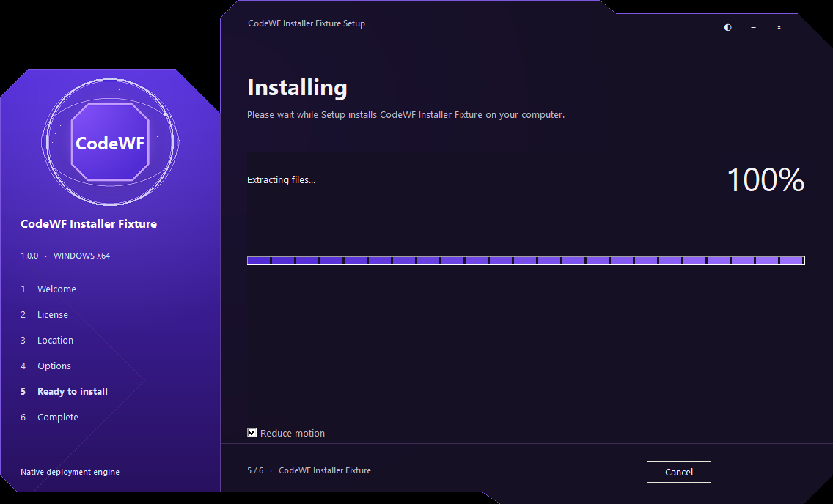The height and width of the screenshot is (504, 833).
Task: Click the 100% progress indicator
Action: point(765,180)
